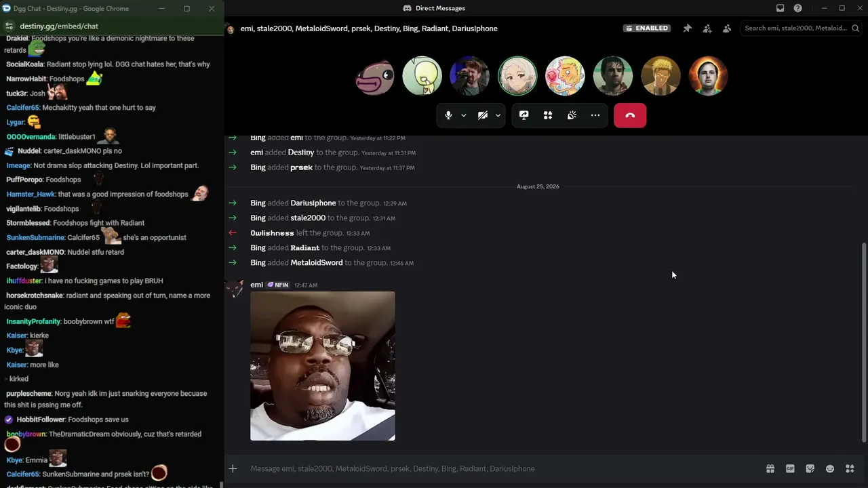Click Radiant in the added-to-group message
Image resolution: width=868 pixels, height=488 pixels.
304,248
